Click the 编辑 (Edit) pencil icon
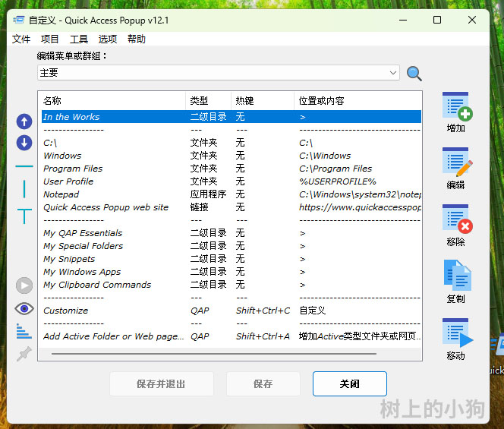The width and height of the screenshot is (504, 429). [x=456, y=162]
